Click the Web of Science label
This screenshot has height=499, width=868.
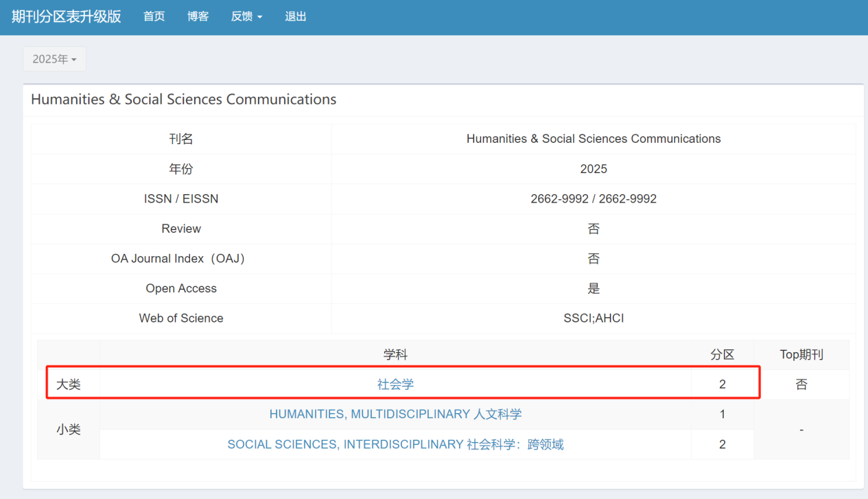click(x=181, y=318)
